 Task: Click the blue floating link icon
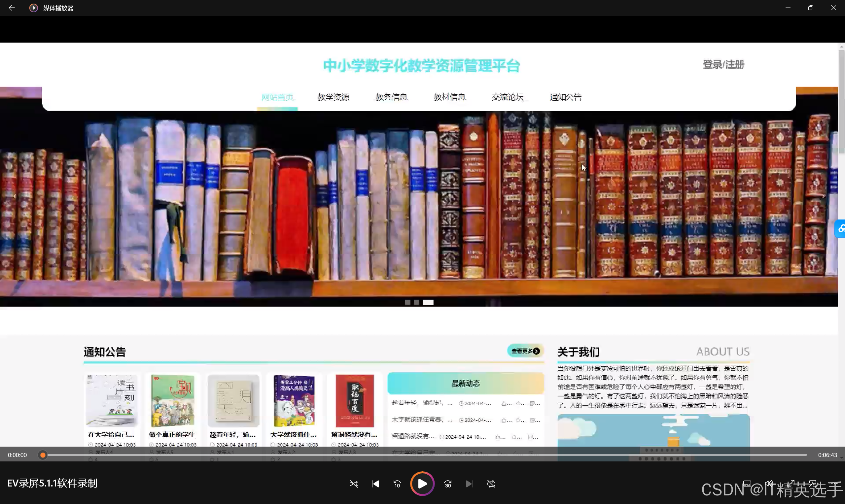(x=841, y=229)
